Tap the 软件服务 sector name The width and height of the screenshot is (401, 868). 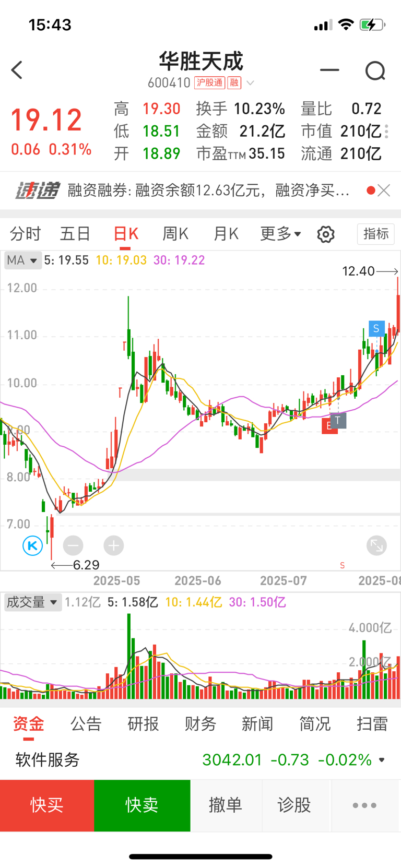click(48, 760)
